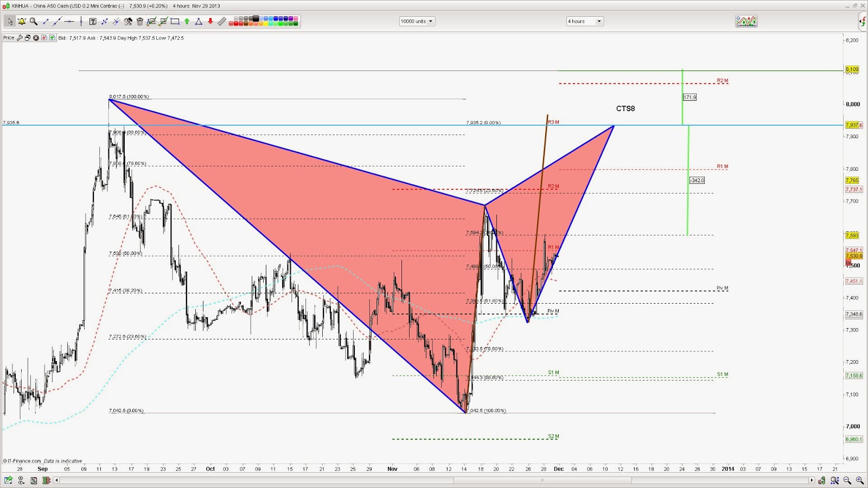Select the vertical line tool
This screenshot has height=488, width=868.
point(81,22)
